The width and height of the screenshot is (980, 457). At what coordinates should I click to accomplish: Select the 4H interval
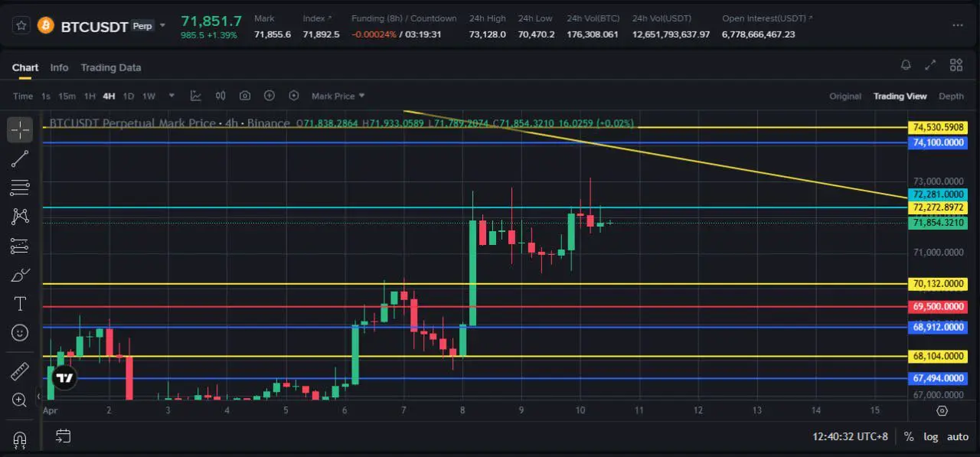tap(109, 96)
